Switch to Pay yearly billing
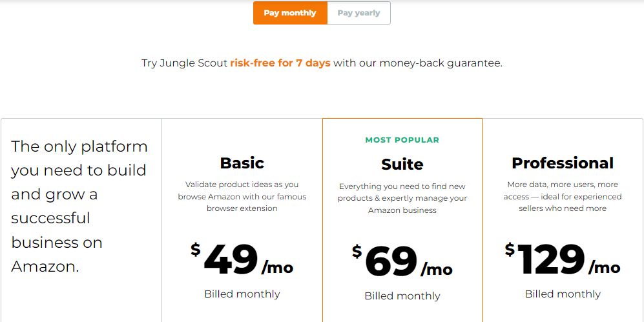 [x=359, y=13]
